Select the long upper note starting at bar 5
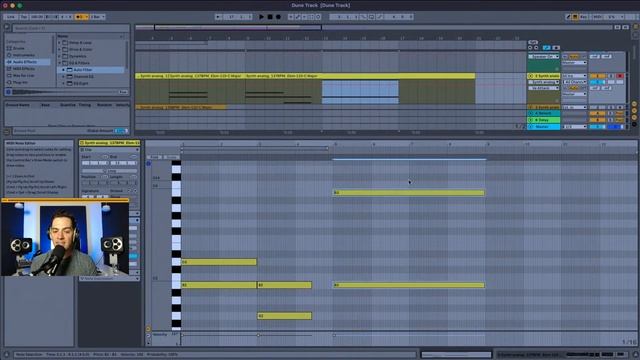The image size is (640, 360). [x=409, y=193]
